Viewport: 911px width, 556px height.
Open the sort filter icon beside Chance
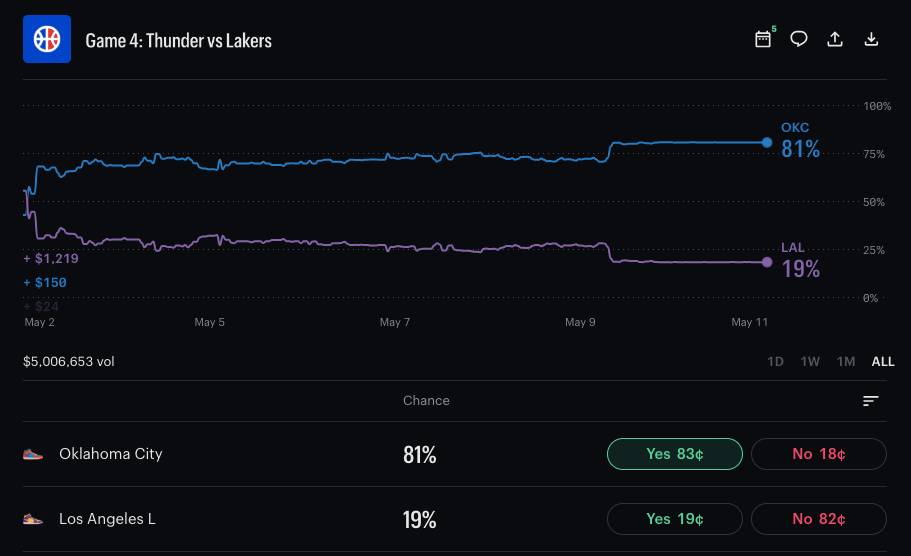click(x=870, y=401)
